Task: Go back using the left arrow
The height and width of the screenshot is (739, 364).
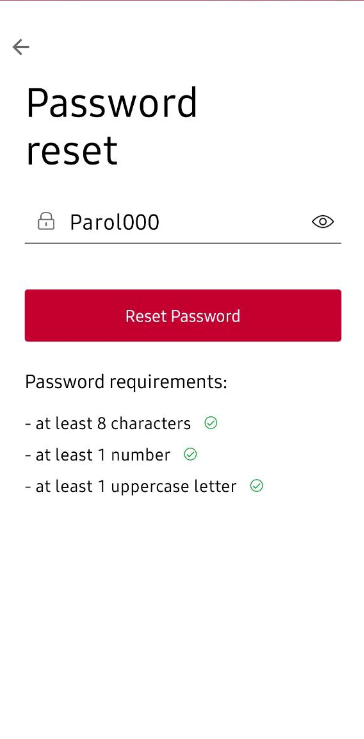Action: click(21, 47)
